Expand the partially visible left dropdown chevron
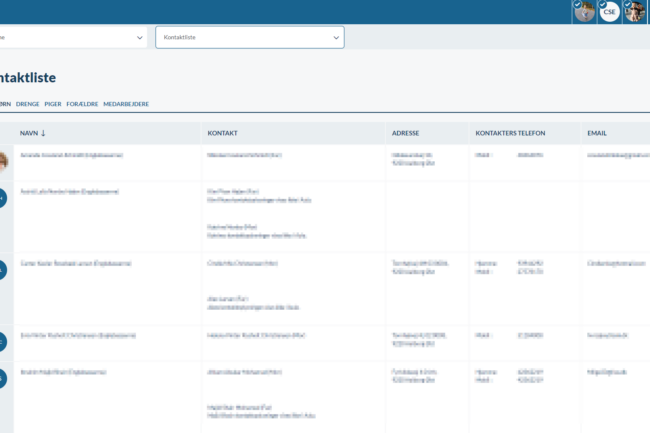The width and height of the screenshot is (650, 433). (x=139, y=38)
